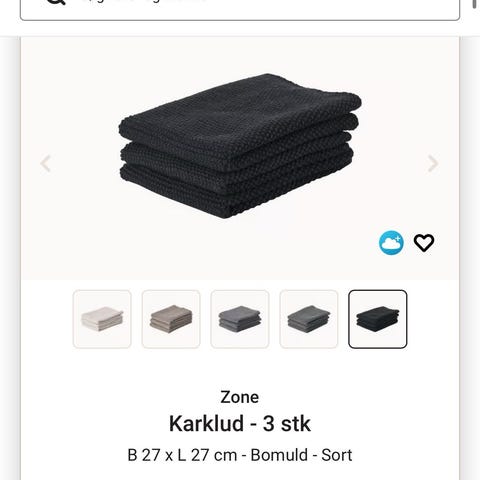Advance to the next product image
The image size is (480, 480).
tap(433, 164)
